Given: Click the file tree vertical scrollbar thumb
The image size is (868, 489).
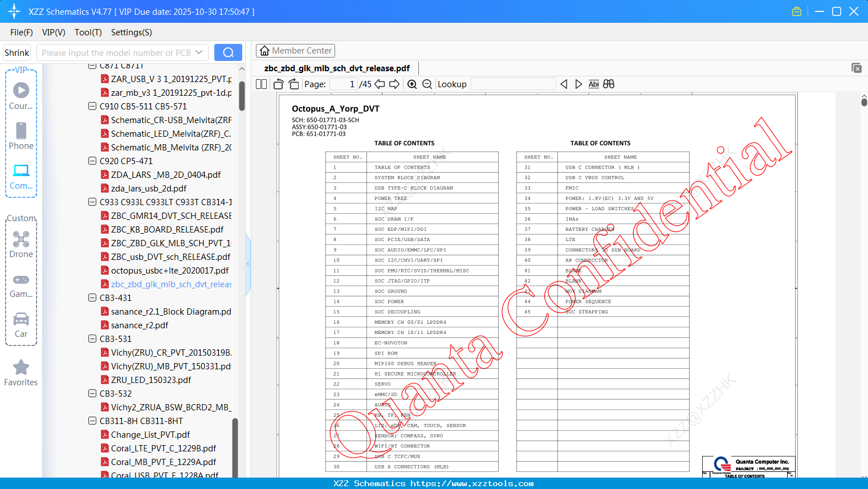Looking at the screenshot, I should [242, 96].
